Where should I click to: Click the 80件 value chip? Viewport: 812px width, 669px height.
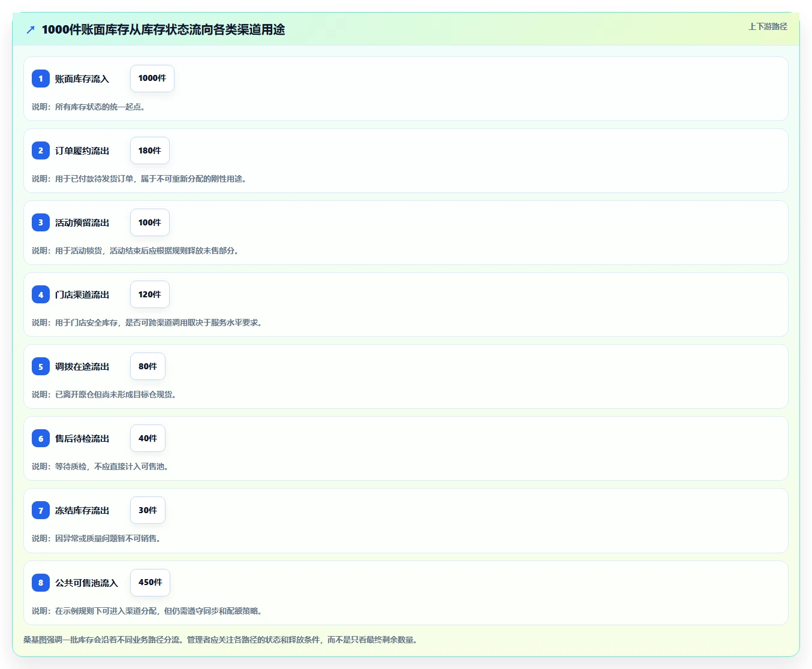pyautogui.click(x=148, y=366)
